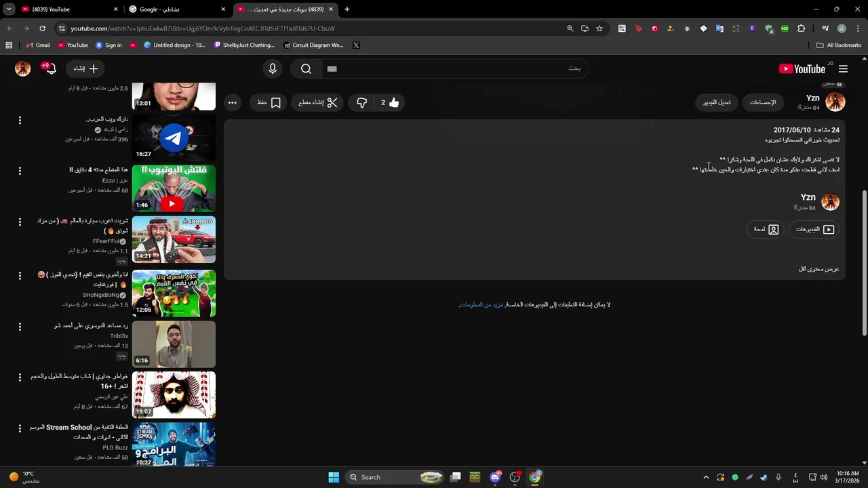
Task: Start voice search with the microphone icon
Action: 273,68
